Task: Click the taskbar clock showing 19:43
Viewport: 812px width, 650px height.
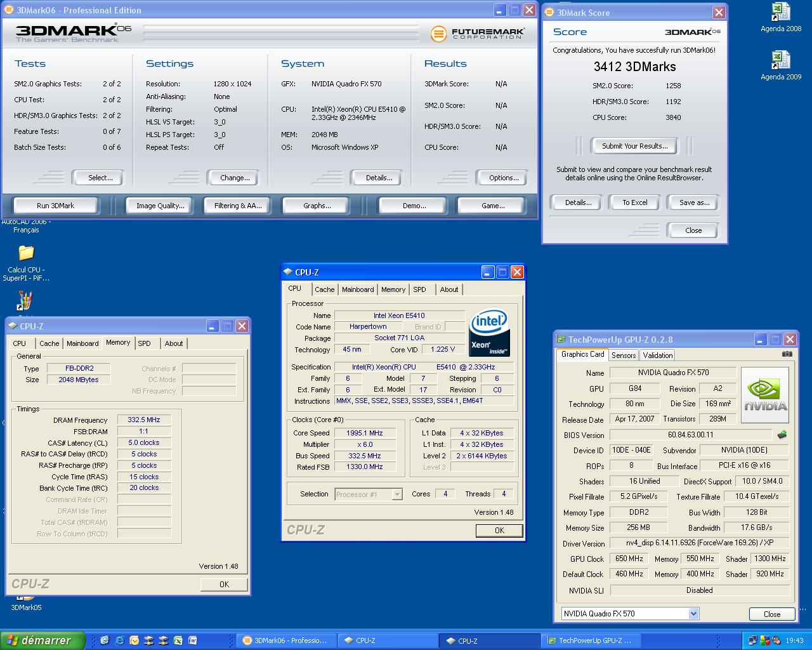Action: pos(794,640)
